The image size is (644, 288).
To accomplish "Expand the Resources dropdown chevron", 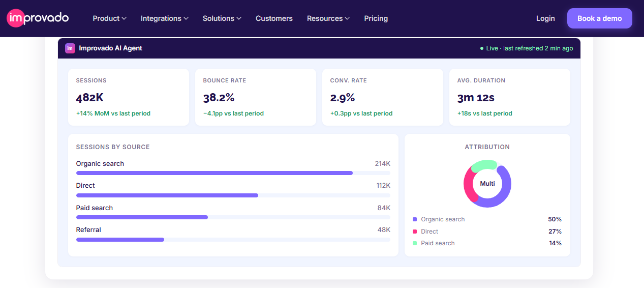I will pos(347,18).
